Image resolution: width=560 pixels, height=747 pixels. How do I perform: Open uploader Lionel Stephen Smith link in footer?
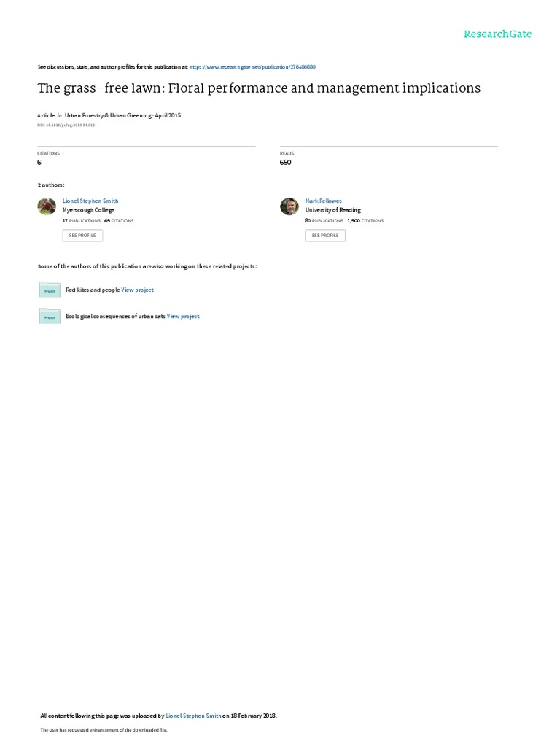point(193,716)
